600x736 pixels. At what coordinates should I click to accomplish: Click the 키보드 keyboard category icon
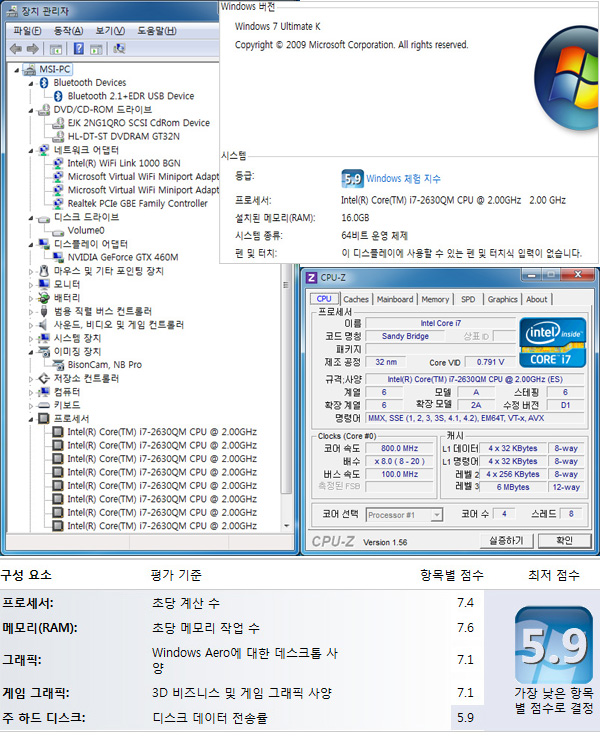click(x=44, y=405)
